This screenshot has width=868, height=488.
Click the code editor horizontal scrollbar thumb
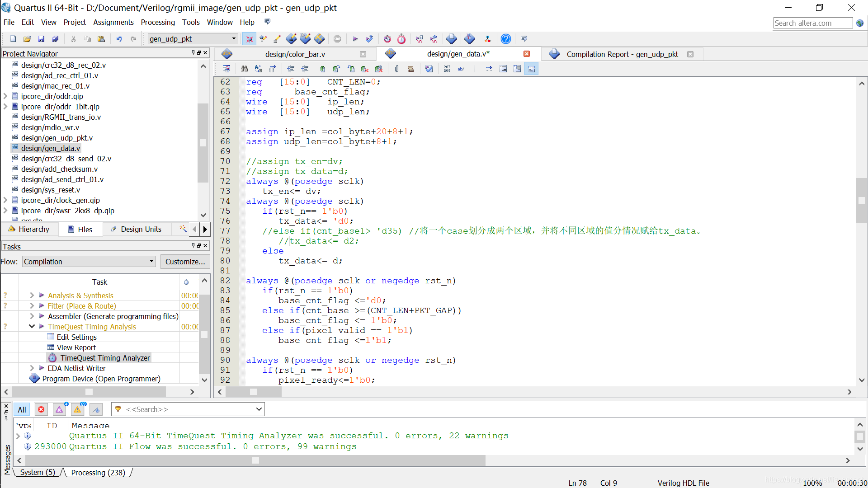pos(254,392)
